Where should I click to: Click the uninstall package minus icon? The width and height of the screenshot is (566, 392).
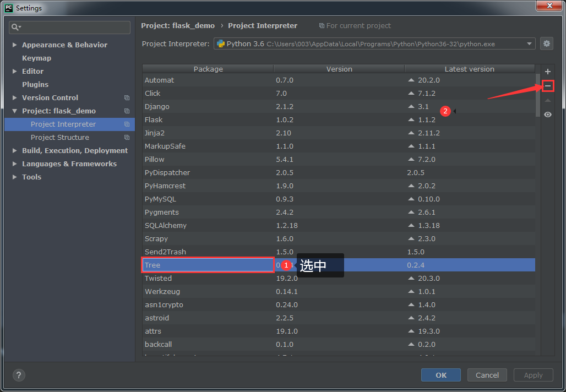(548, 86)
